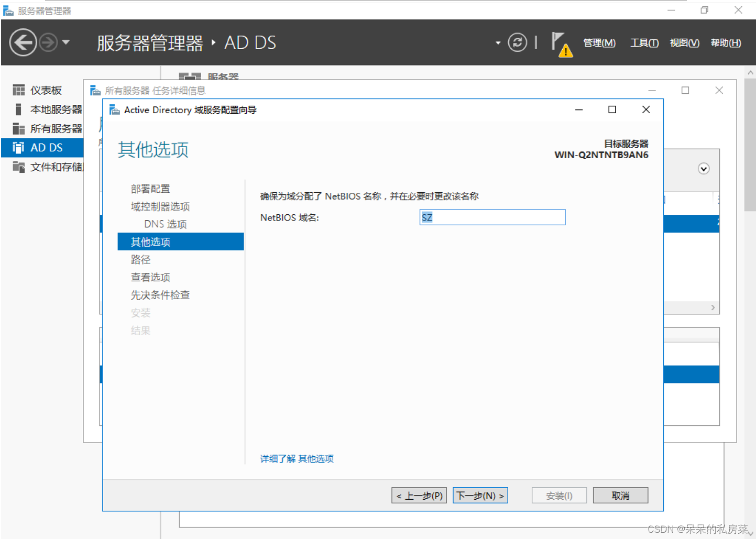Screen dimensions: 756x539
Task: Click the main vertical scrollbar of Server Manager
Action: point(750,145)
